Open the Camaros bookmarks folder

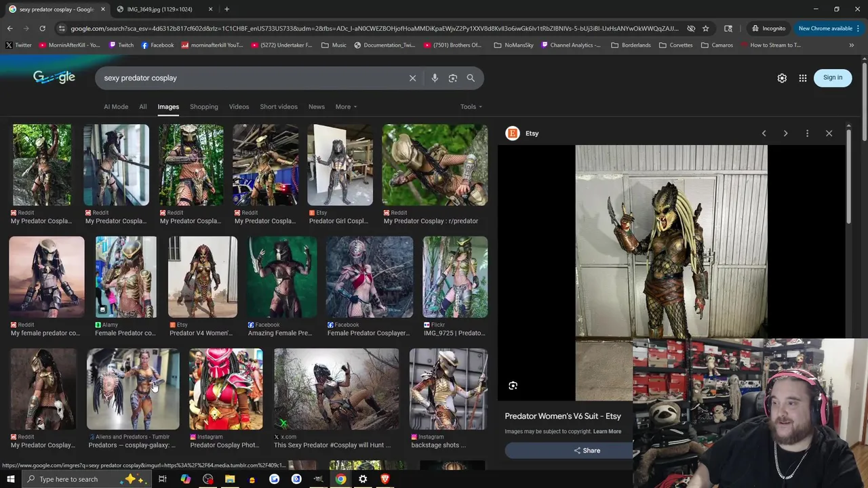tap(717, 45)
